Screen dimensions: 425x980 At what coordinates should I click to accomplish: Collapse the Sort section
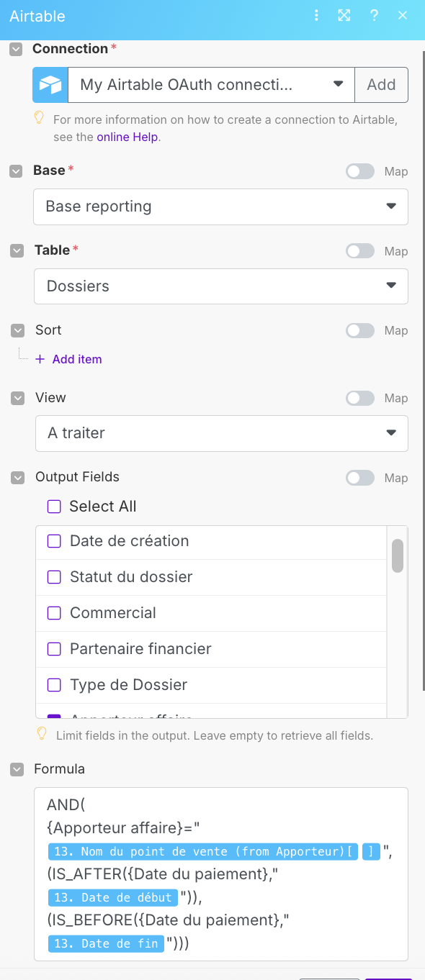(18, 330)
